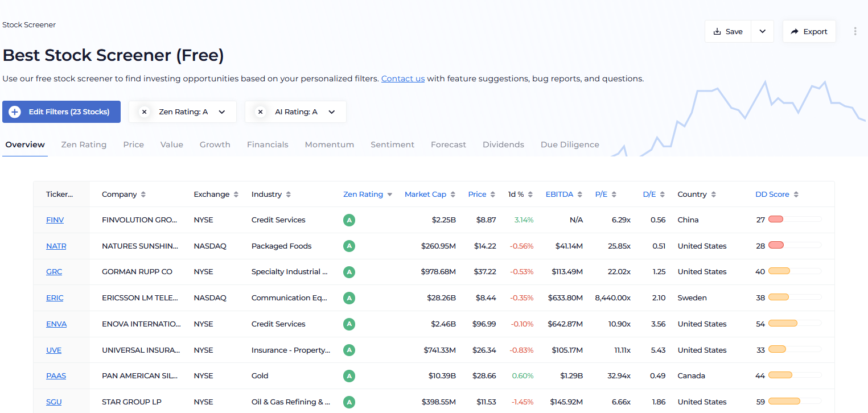
Task: Switch to the Zen Rating tab
Action: pos(84,144)
